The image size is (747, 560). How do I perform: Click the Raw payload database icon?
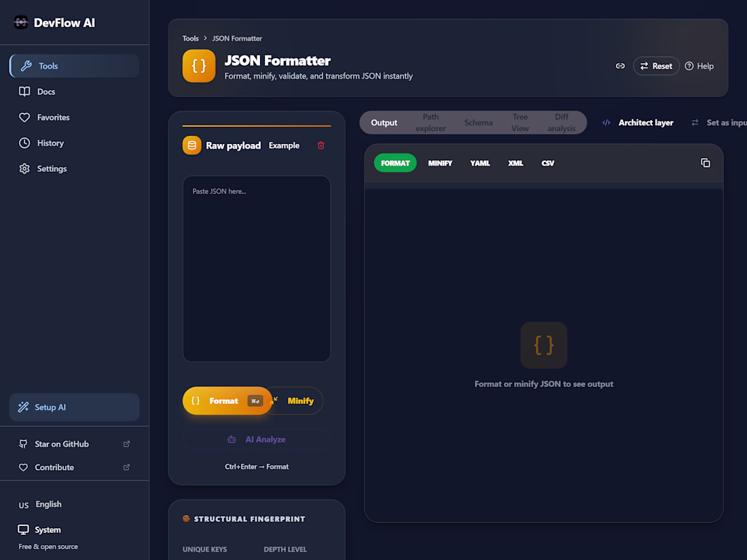pos(192,145)
